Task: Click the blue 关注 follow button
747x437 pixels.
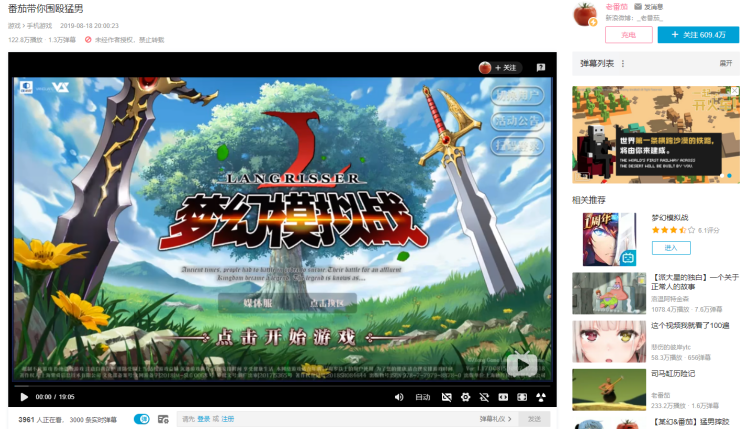Action: coord(698,34)
